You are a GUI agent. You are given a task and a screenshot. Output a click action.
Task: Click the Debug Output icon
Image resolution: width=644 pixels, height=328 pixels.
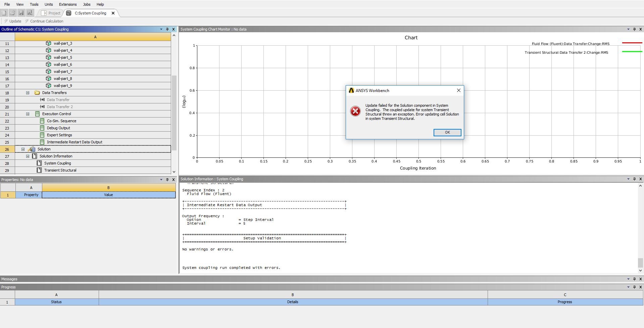[x=42, y=128]
